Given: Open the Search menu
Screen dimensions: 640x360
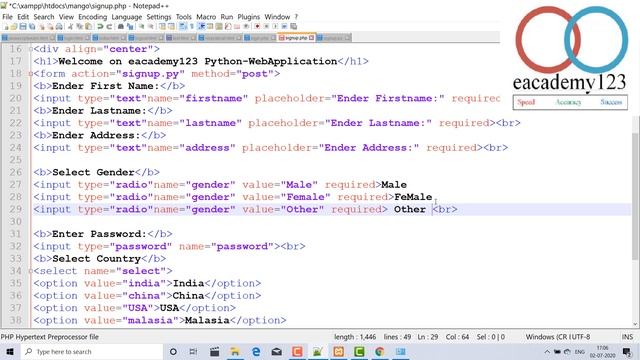Looking at the screenshot, I should (x=44, y=17).
